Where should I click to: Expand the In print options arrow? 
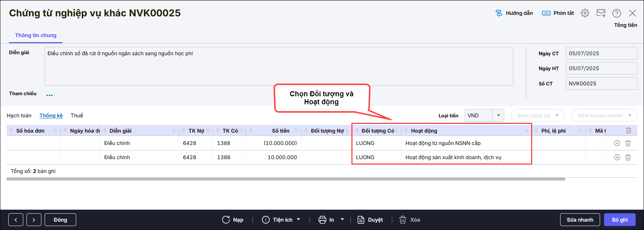click(342, 219)
